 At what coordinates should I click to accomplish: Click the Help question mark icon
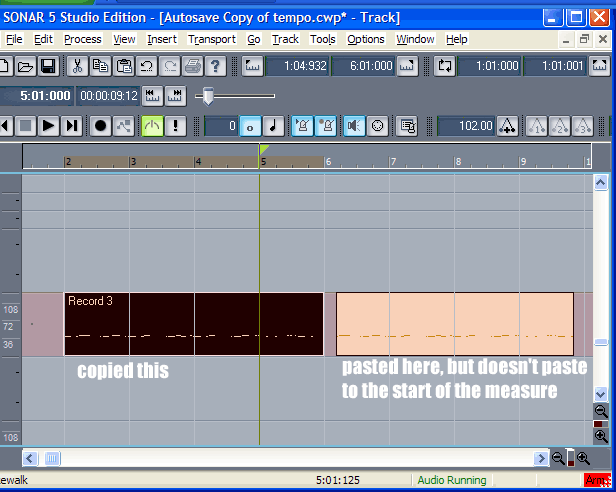(x=215, y=65)
